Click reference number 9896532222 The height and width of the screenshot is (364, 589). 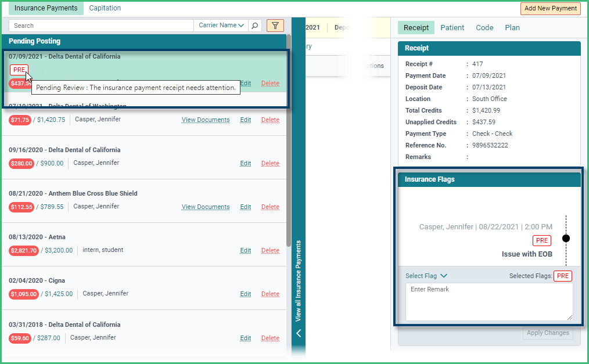coord(490,145)
